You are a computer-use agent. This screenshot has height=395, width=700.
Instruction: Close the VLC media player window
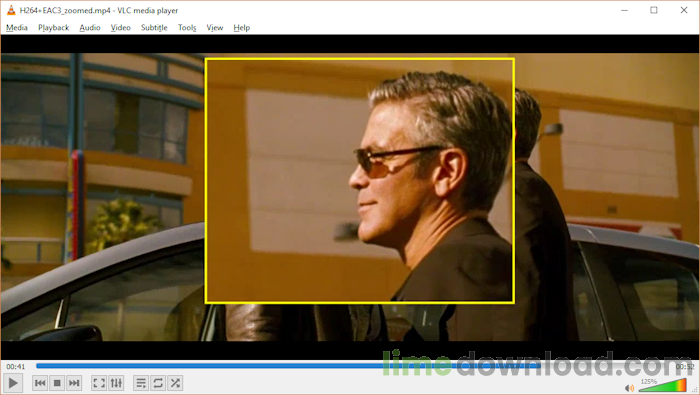pyautogui.click(x=683, y=10)
